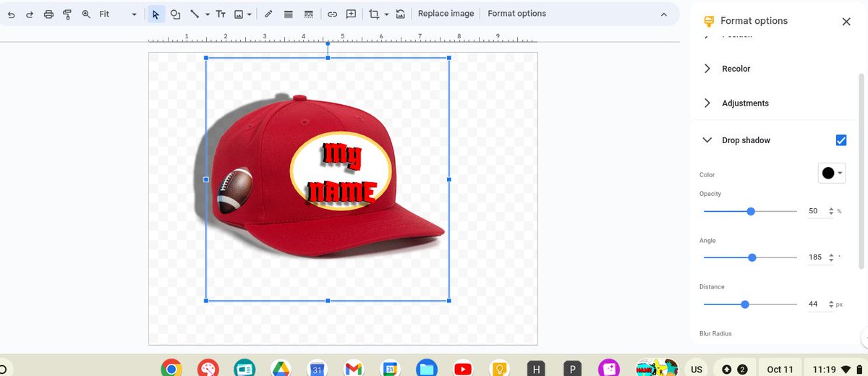Viewport: 868px width, 376px height.
Task: Open the H app in the shelf
Action: pyautogui.click(x=536, y=369)
